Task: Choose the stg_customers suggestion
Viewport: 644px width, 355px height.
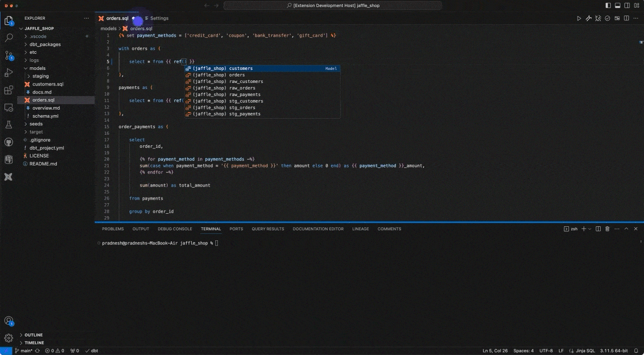Action: [x=262, y=101]
